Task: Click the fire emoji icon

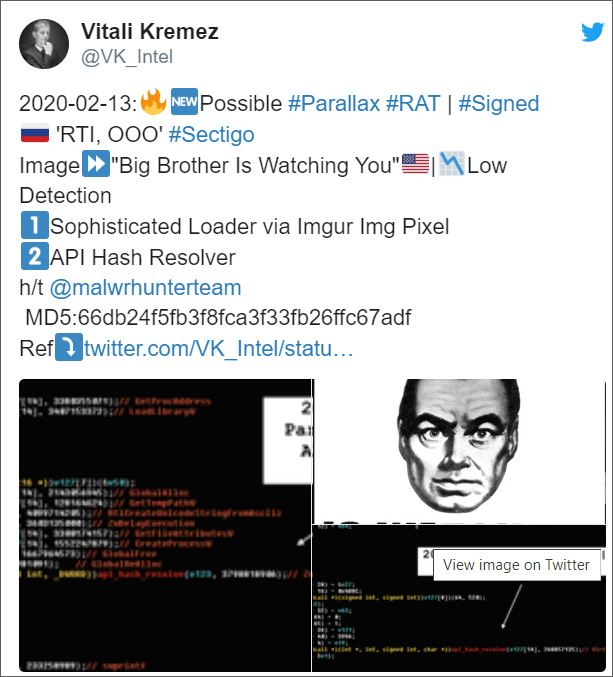Action: coord(153,102)
